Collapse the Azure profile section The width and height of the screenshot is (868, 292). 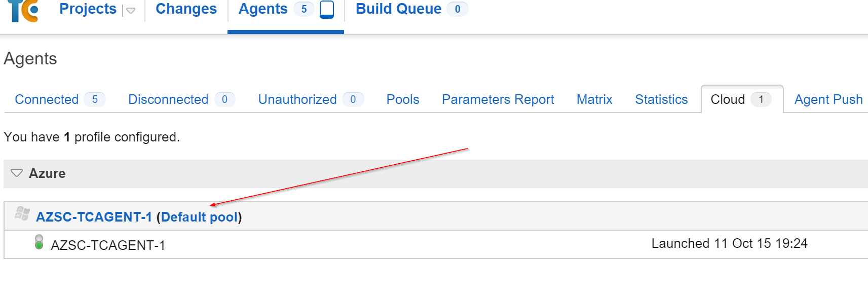point(17,173)
